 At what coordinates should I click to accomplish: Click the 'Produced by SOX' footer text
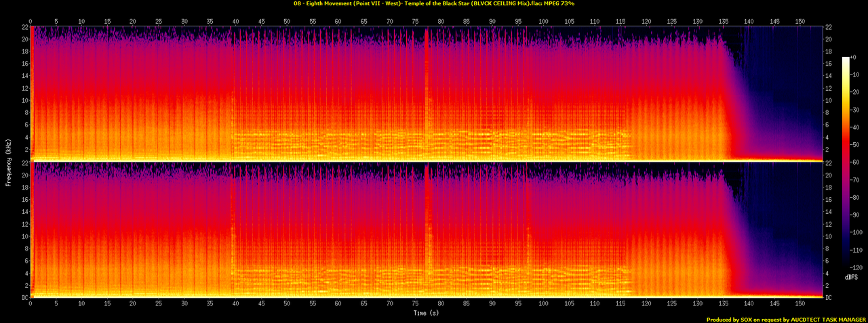click(x=786, y=320)
